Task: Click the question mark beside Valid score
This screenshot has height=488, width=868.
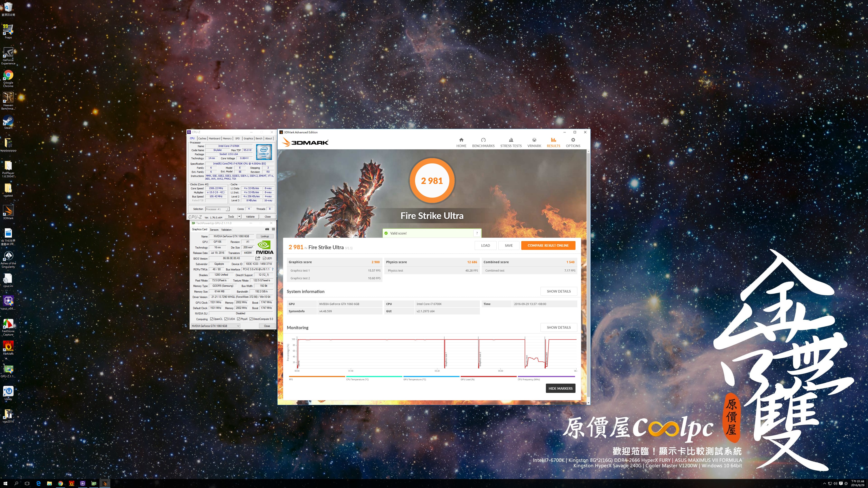Action: tap(477, 233)
